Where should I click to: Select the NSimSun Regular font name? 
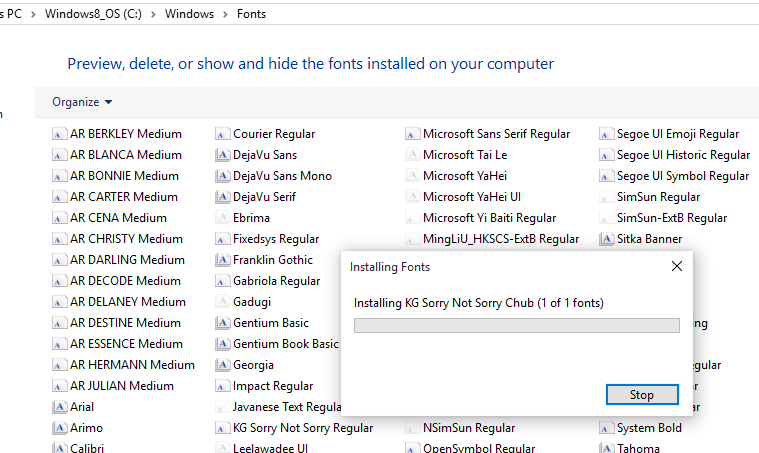tap(469, 428)
